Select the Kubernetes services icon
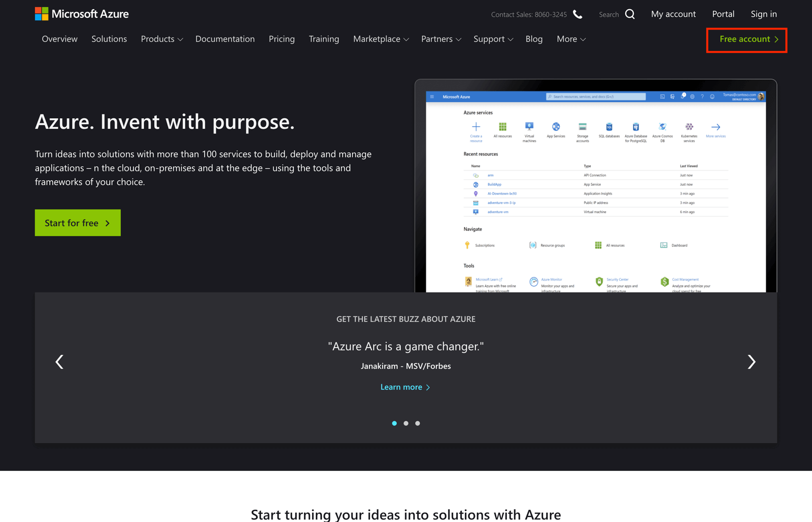812x522 pixels. (689, 127)
